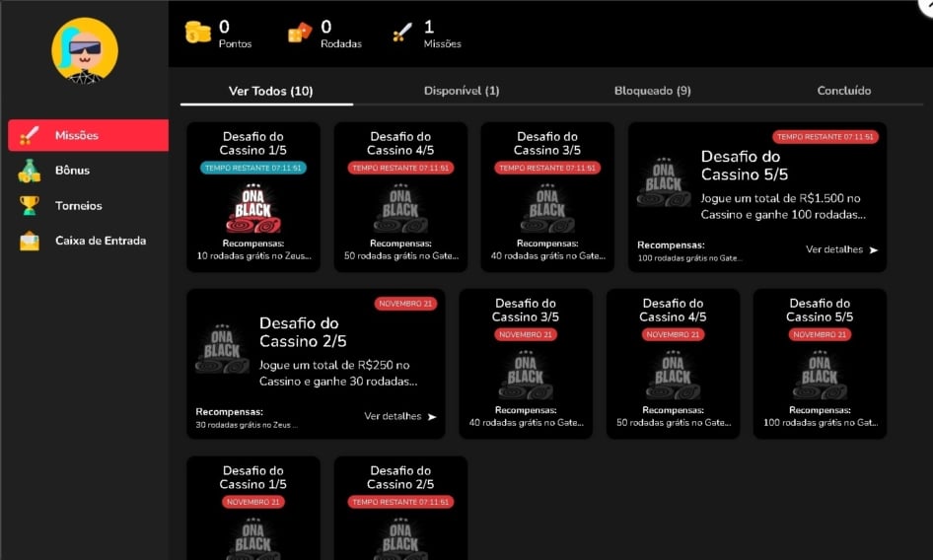Switch to the Ver Todos (10) tab
This screenshot has height=560, width=933.
271,91
